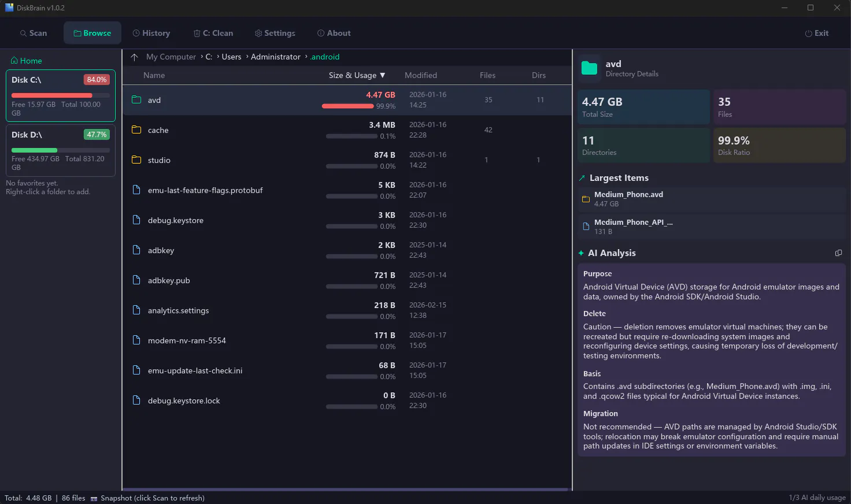Viewport: 851px width, 504px height.
Task: Click the Medium_Phone.avd folder icon
Action: click(x=586, y=199)
